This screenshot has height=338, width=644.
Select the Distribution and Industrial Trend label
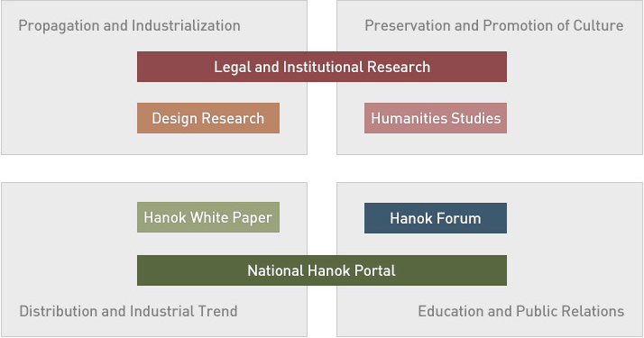click(x=128, y=311)
